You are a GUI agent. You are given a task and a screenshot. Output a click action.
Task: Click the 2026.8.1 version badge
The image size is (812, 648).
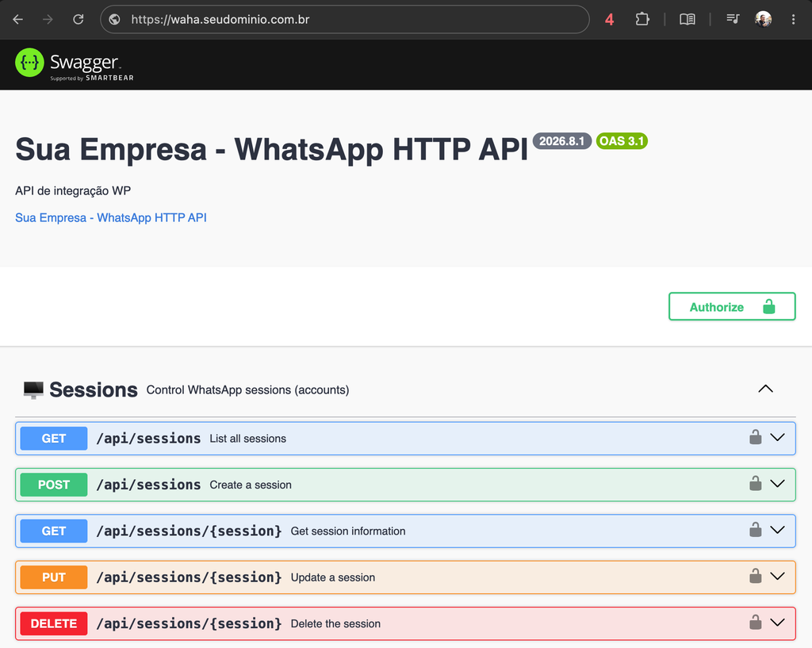coord(562,141)
